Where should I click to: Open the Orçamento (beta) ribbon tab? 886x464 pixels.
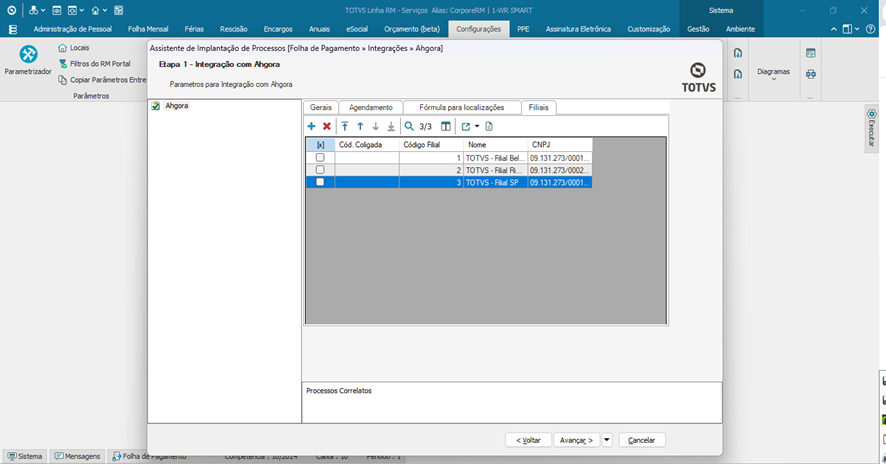click(x=412, y=29)
